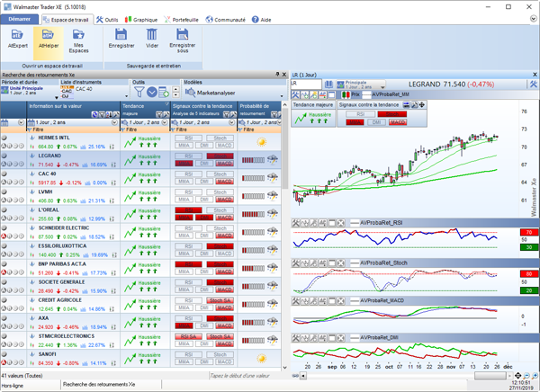Screen dimensions: 540x392
Task: Open the Communauté ribbon tab
Action: click(225, 20)
